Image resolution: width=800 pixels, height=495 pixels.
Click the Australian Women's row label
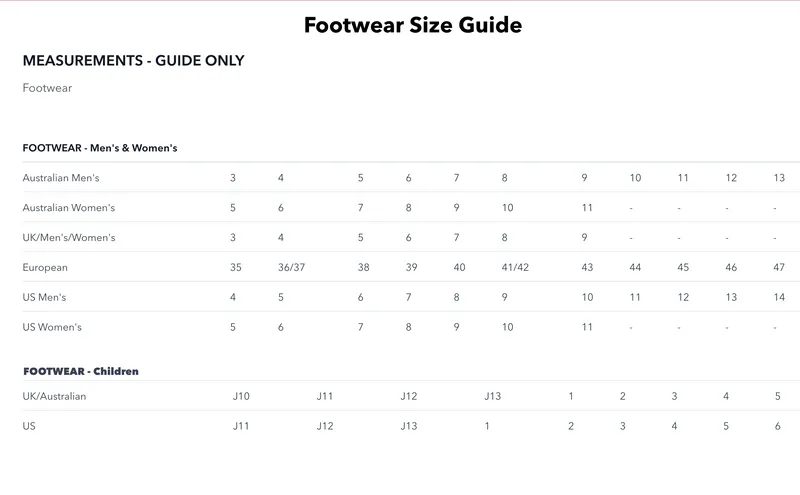tap(69, 208)
